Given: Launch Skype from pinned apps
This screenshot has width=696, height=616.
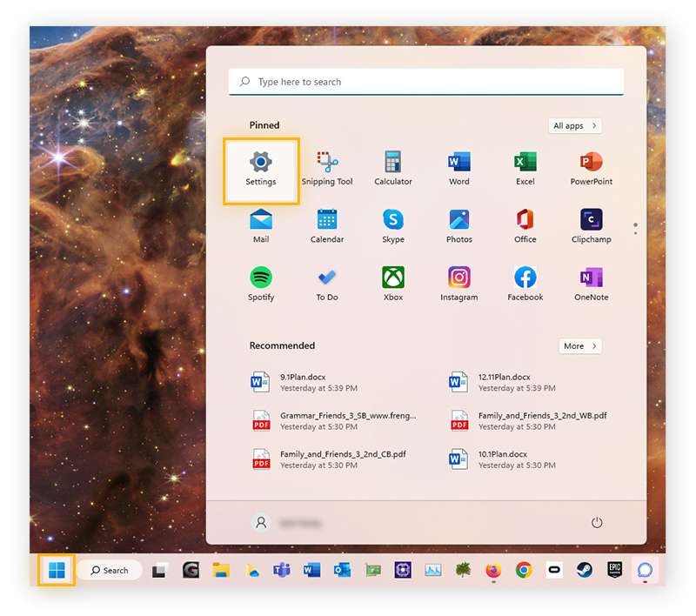Looking at the screenshot, I should tap(392, 224).
